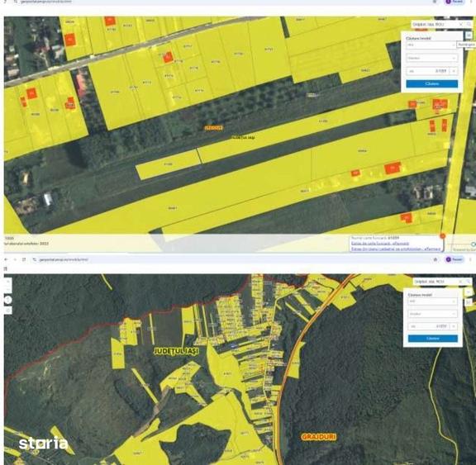Click the cadastral number field in upper panel

coord(428,71)
